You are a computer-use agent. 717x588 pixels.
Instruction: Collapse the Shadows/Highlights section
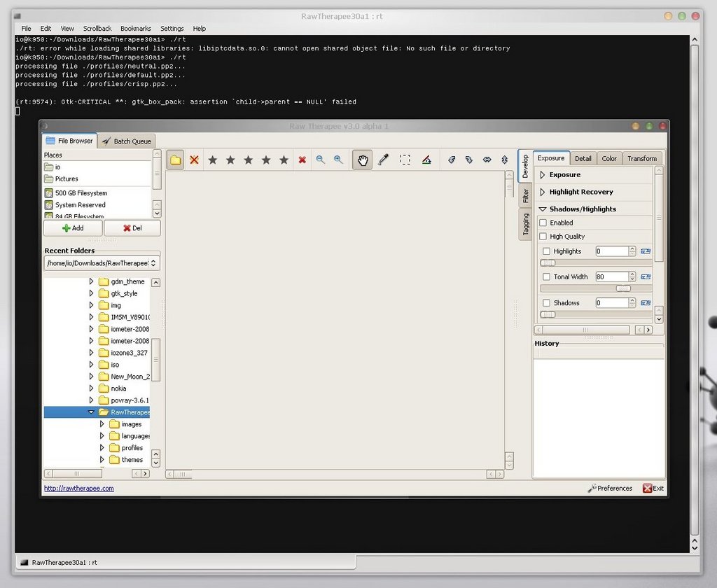[x=543, y=209]
